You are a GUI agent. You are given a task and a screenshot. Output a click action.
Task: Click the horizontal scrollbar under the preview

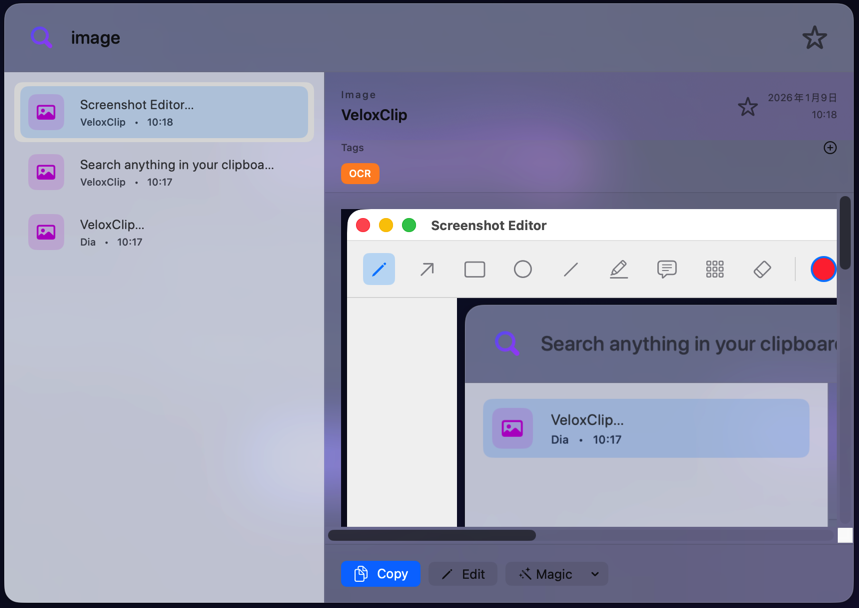point(432,535)
